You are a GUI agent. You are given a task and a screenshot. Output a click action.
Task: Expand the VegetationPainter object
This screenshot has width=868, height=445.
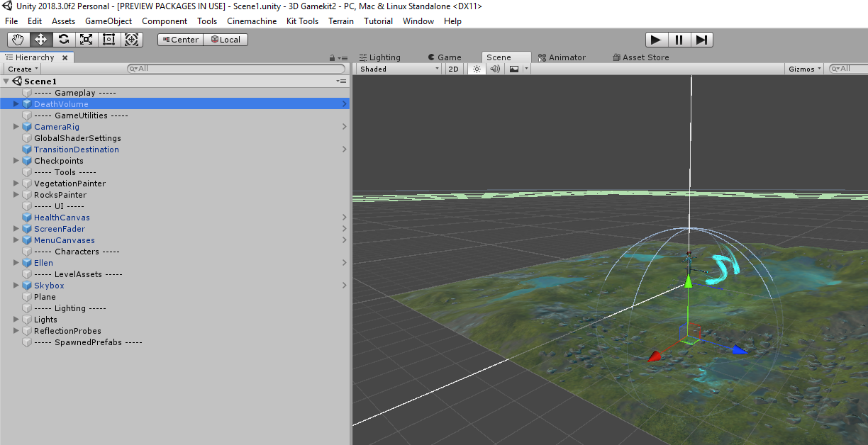pos(16,184)
